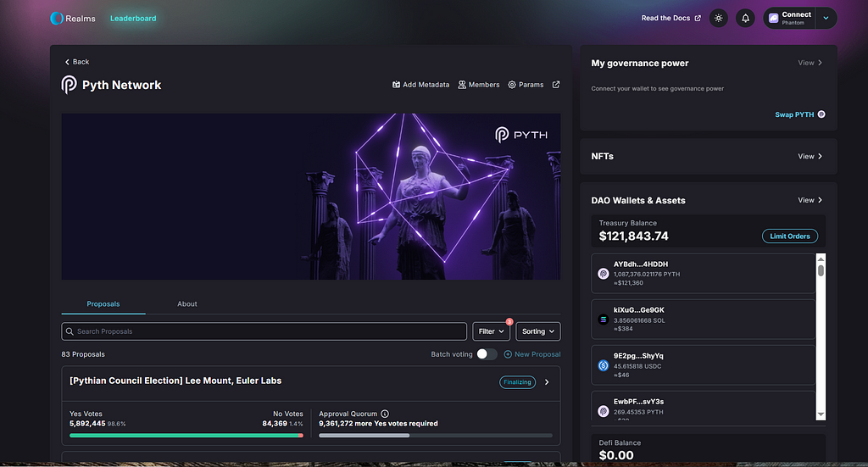The height and width of the screenshot is (467, 868).
Task: Click the Members people icon
Action: [x=462, y=85]
